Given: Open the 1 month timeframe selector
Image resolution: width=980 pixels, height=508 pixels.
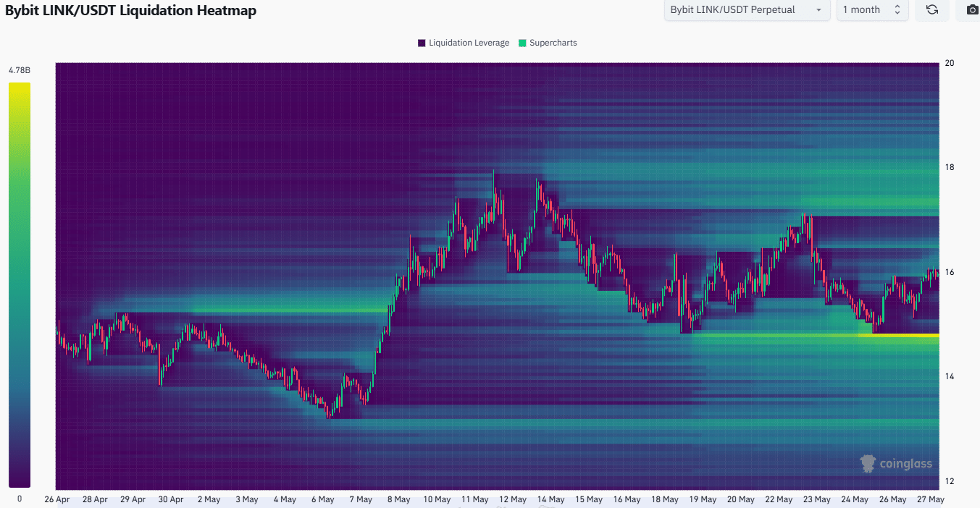Looking at the screenshot, I should point(872,10).
